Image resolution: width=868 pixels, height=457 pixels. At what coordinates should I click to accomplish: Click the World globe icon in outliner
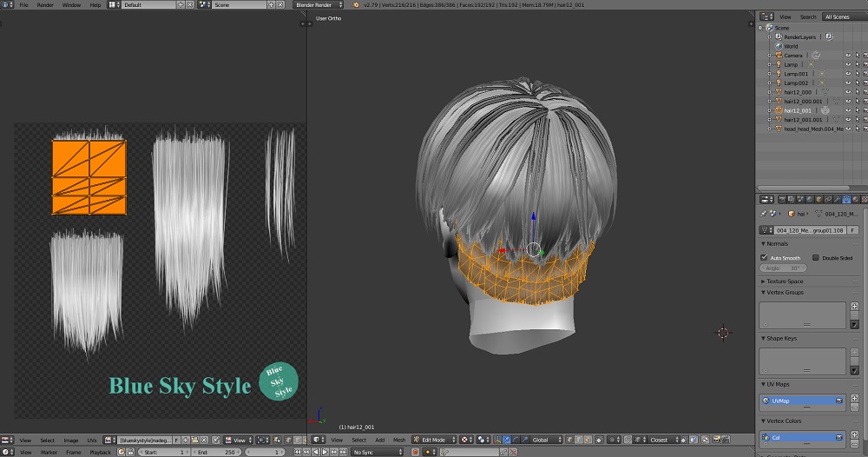[x=779, y=46]
